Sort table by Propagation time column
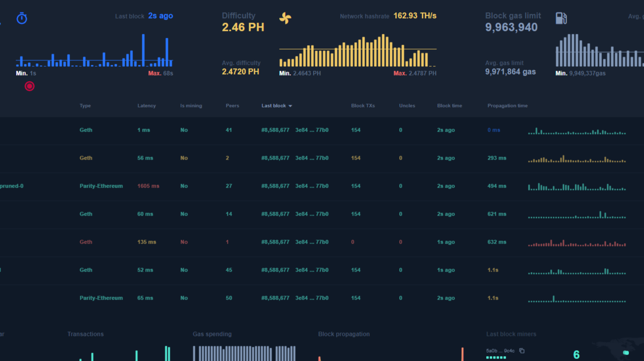Viewport: 644px width, 361px height. 508,106
